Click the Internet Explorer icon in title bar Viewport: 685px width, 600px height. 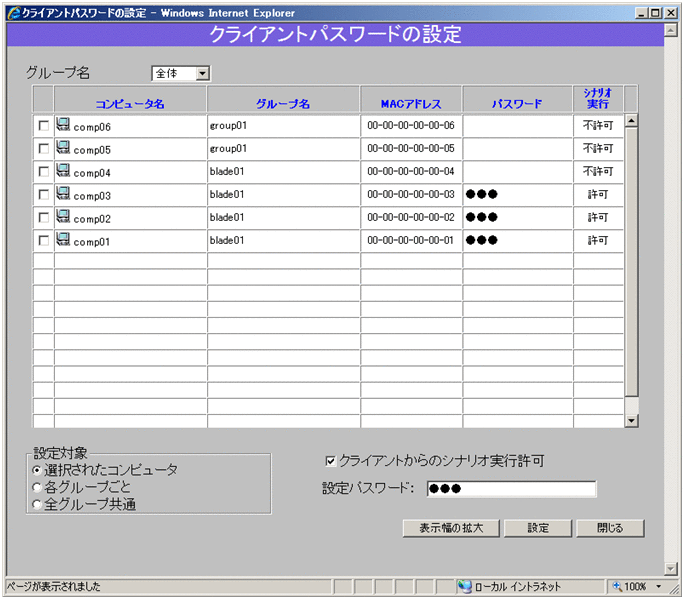pyautogui.click(x=14, y=13)
